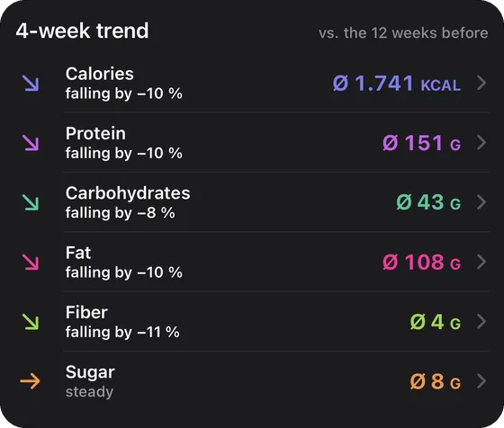This screenshot has width=504, height=428.
Task: Click the orange Sugar steady arrow icon
Action: tap(30, 381)
